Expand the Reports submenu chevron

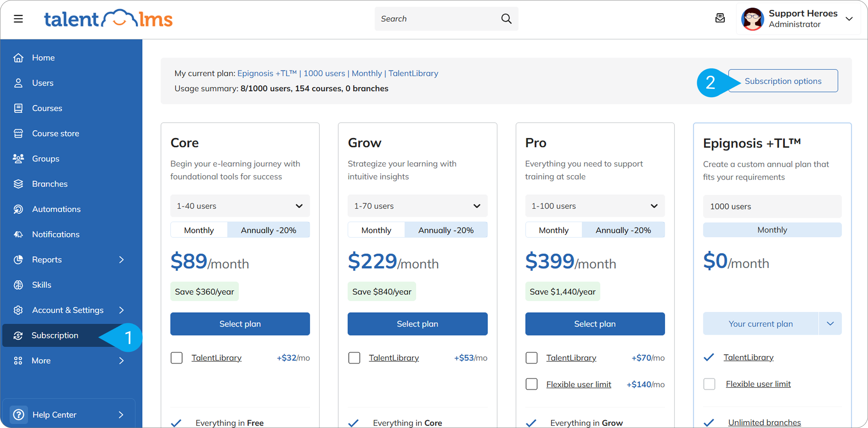(x=121, y=260)
